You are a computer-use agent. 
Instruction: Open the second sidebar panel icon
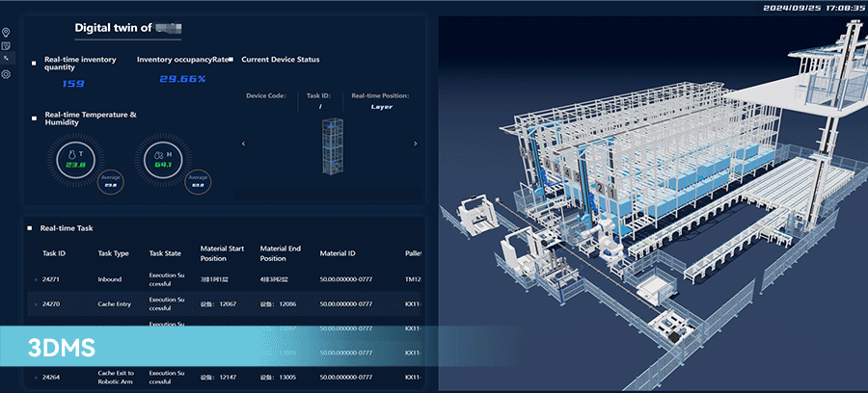[7, 46]
